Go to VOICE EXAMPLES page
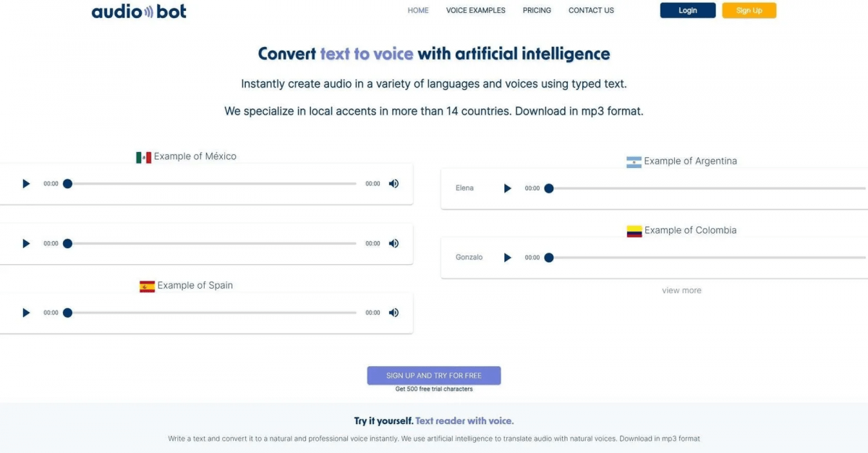 click(476, 11)
